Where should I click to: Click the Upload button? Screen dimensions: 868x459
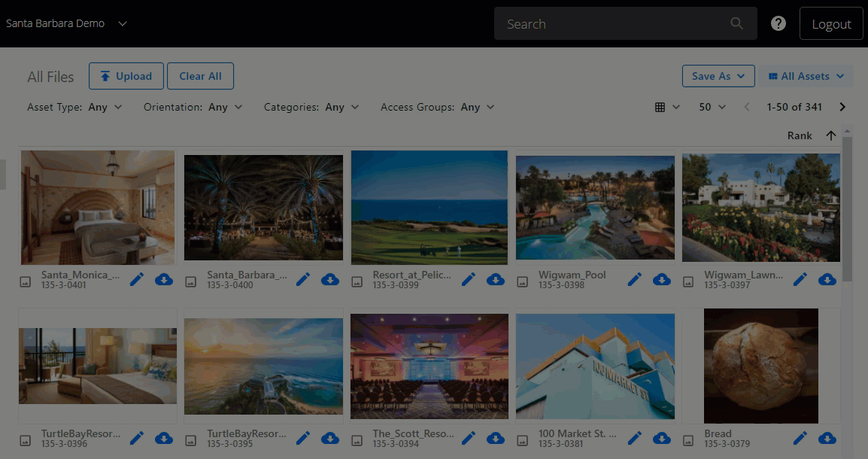(126, 76)
